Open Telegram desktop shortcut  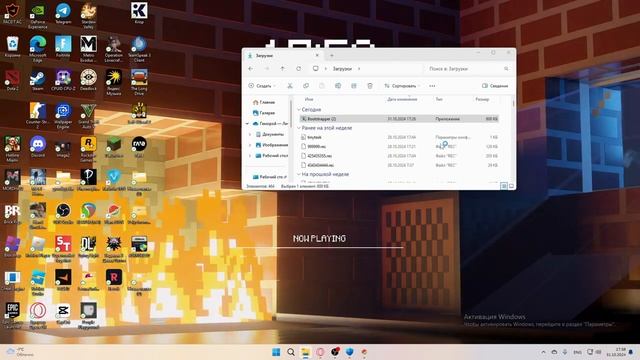[63, 13]
